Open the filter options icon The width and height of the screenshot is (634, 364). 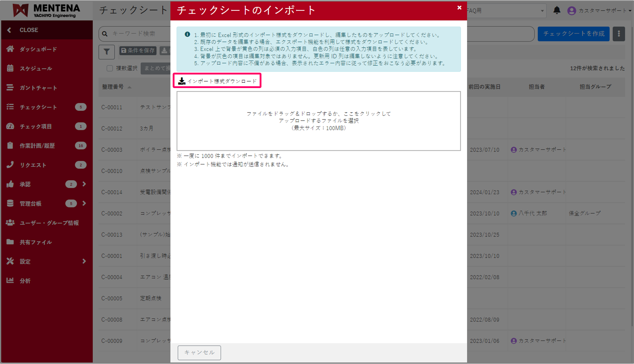click(x=106, y=51)
